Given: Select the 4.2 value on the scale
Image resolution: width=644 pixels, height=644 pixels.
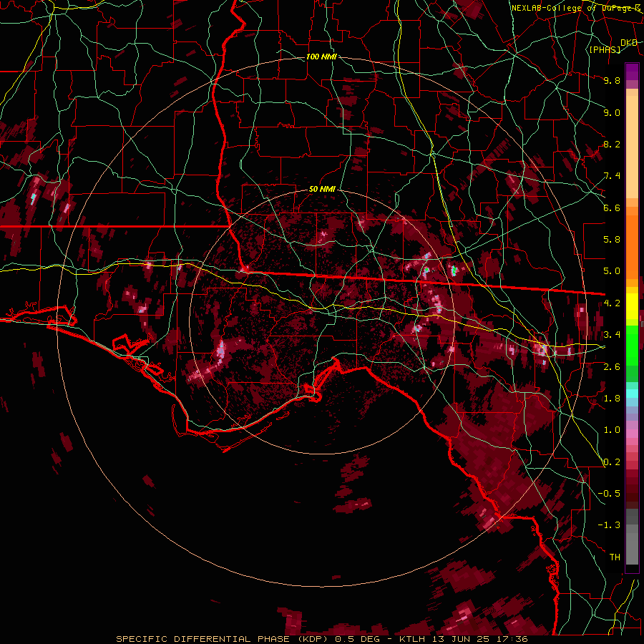Looking at the screenshot, I should tap(612, 303).
